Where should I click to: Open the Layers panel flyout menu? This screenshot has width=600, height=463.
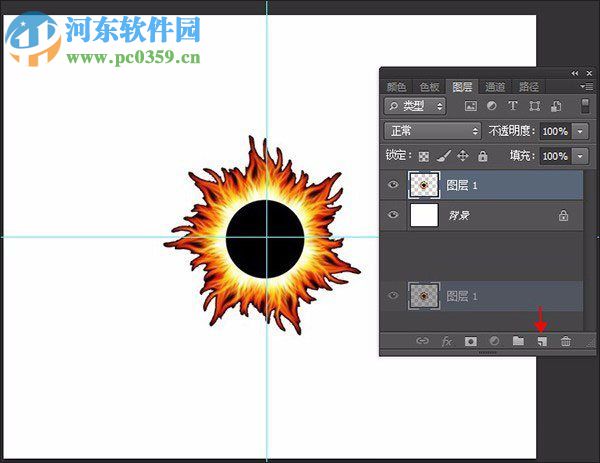[x=587, y=87]
